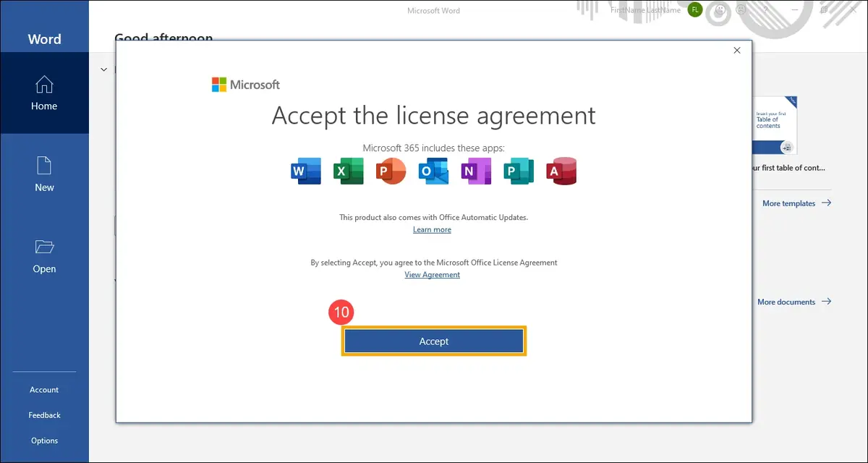
Task: Click the green Excel app icon
Action: click(348, 171)
